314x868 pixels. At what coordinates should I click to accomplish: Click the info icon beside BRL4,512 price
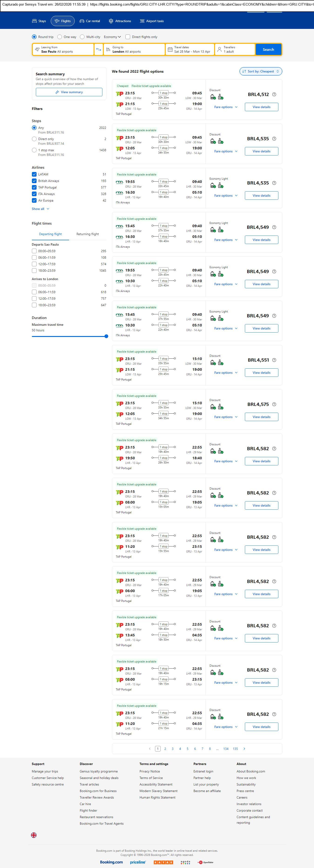pyautogui.click(x=274, y=94)
